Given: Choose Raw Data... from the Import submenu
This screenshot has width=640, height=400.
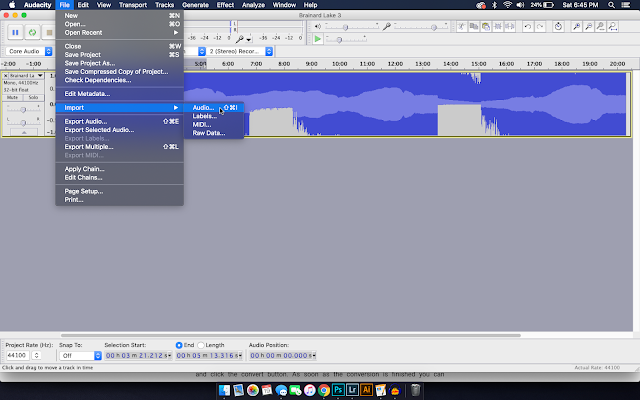Looking at the screenshot, I should (213, 133).
